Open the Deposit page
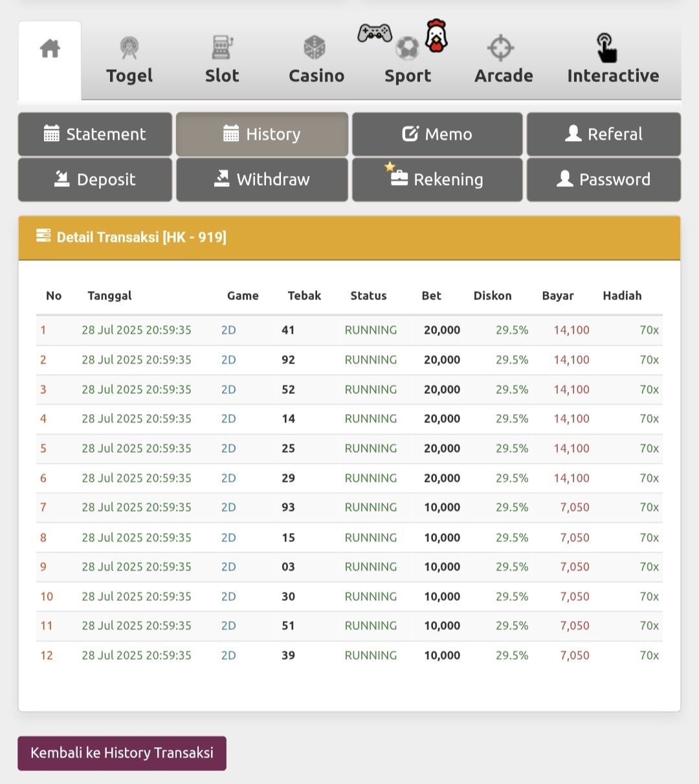The width and height of the screenshot is (699, 784). click(x=95, y=180)
